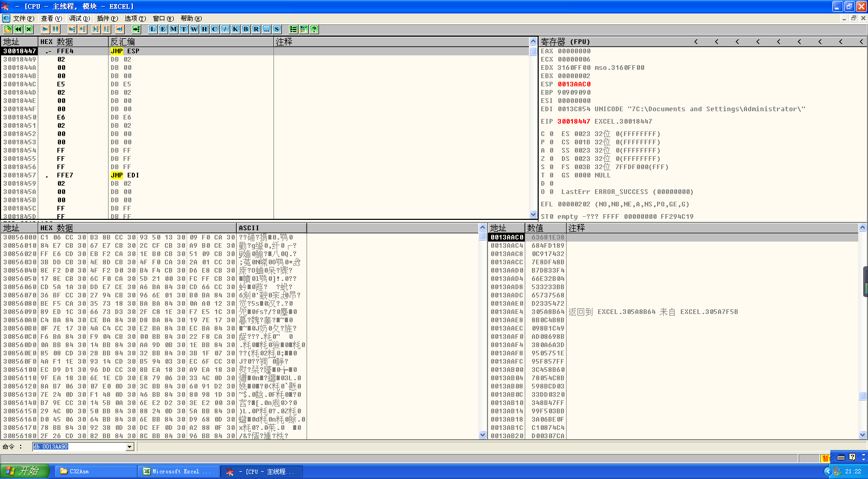Click the Go to address icon
Screen dimensions: 868x479
point(136,29)
